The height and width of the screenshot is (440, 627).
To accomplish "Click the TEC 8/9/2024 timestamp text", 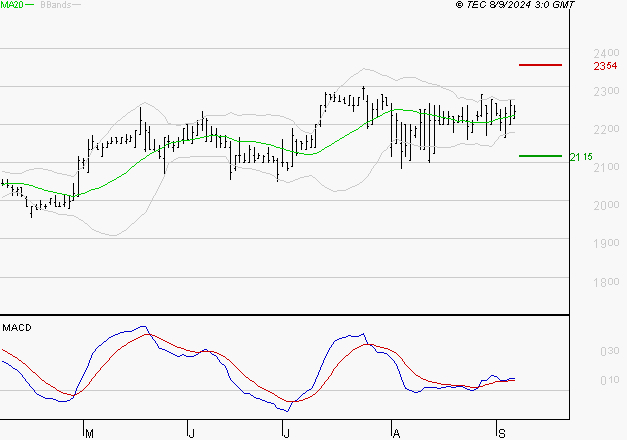I will (x=515, y=5).
